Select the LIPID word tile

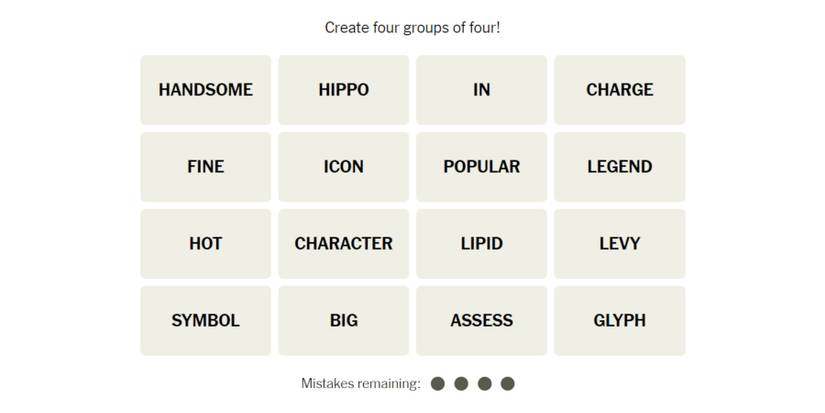(481, 244)
